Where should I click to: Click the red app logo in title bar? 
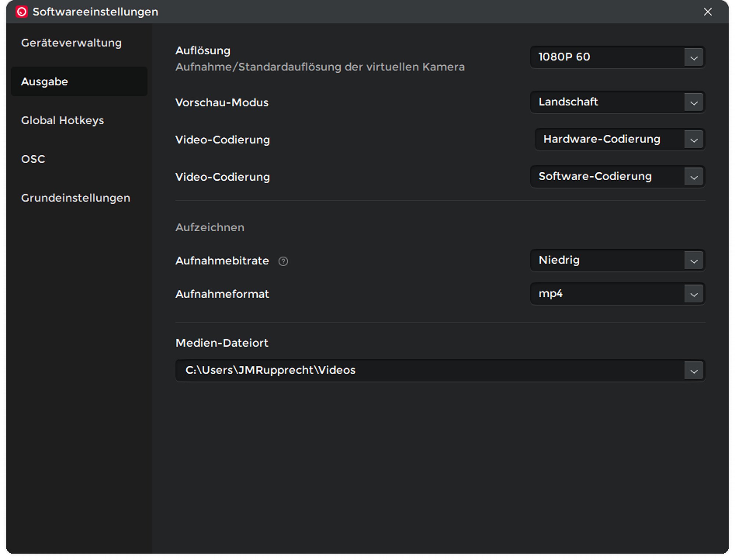coord(22,12)
